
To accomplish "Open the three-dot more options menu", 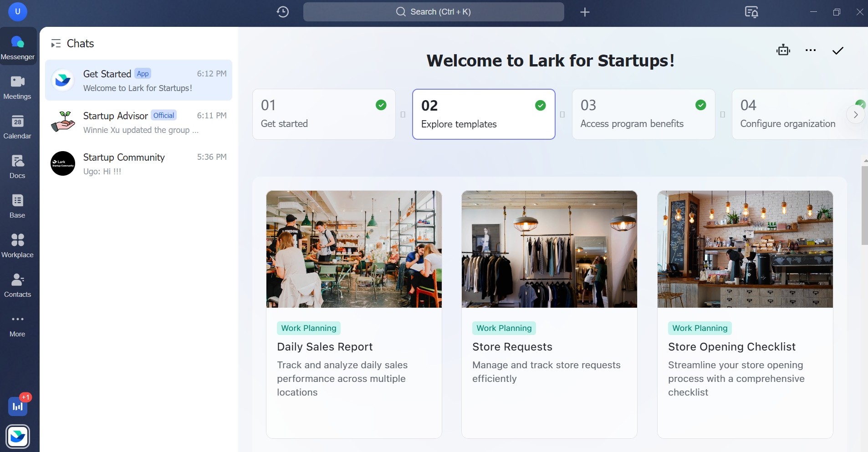I will tap(811, 50).
